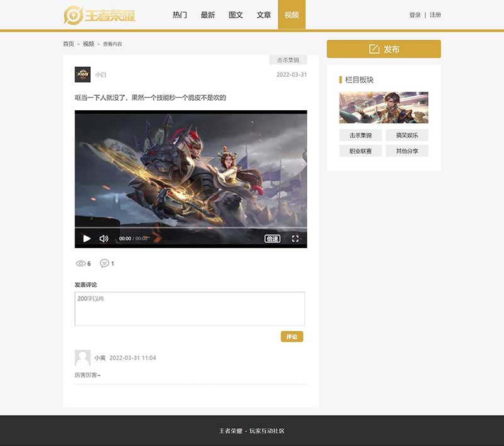
Task: Open the 最新 tab
Action: 207,14
